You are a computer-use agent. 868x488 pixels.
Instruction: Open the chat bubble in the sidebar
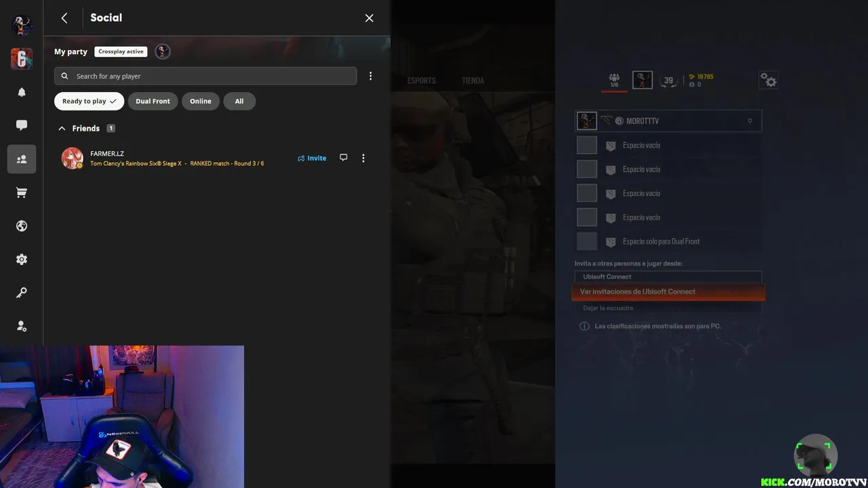click(22, 125)
